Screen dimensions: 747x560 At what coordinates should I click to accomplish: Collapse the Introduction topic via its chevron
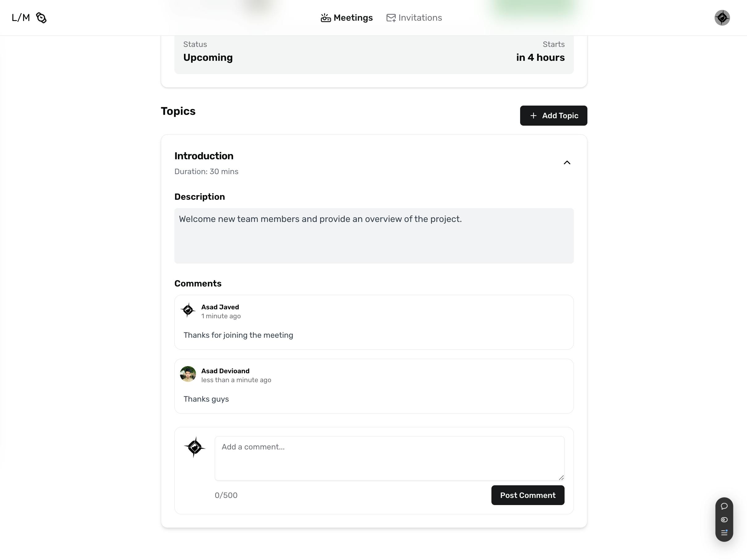[x=567, y=162]
